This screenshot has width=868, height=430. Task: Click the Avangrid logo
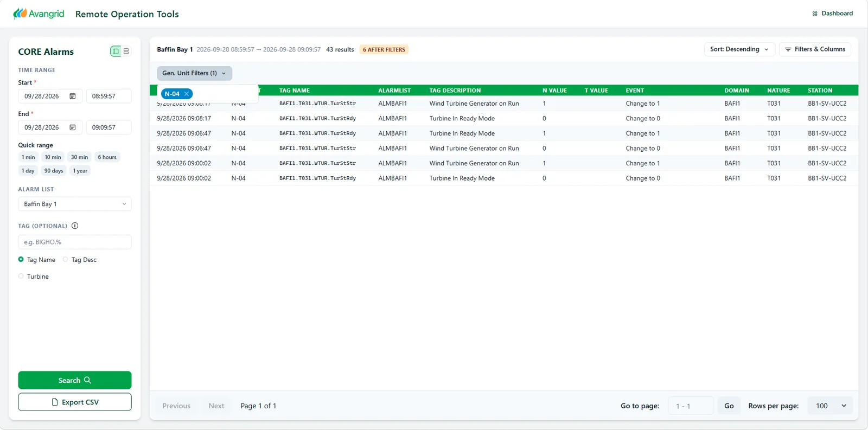point(39,14)
